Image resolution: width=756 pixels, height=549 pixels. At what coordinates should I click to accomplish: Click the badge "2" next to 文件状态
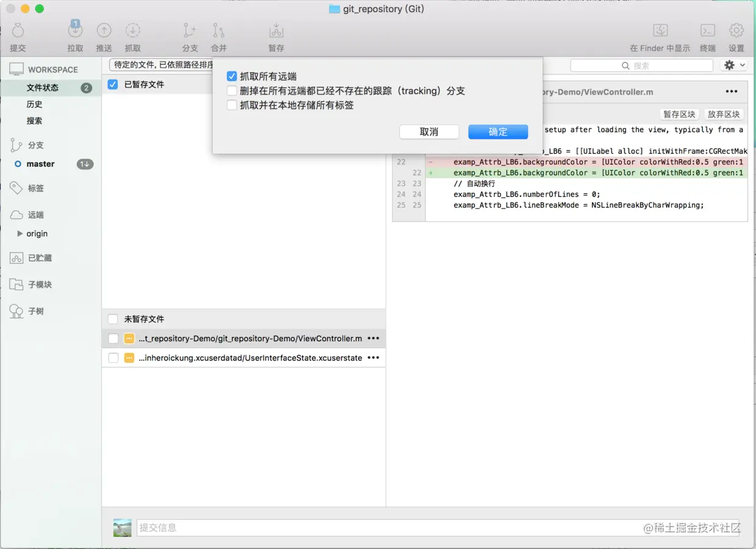[x=86, y=88]
